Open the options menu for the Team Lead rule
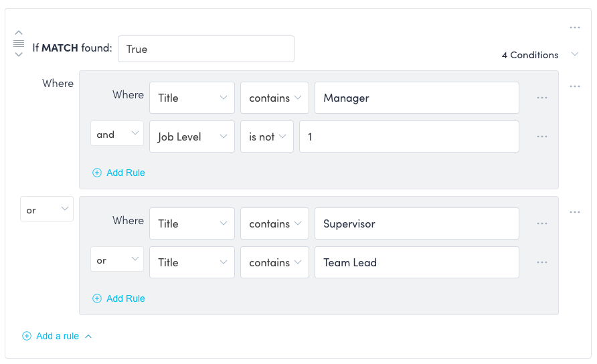597x364 pixels. (x=542, y=262)
